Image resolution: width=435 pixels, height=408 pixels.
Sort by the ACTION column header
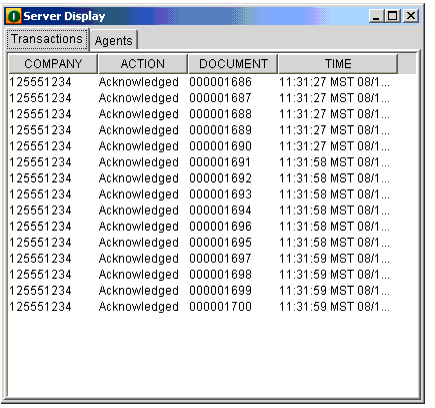point(143,64)
